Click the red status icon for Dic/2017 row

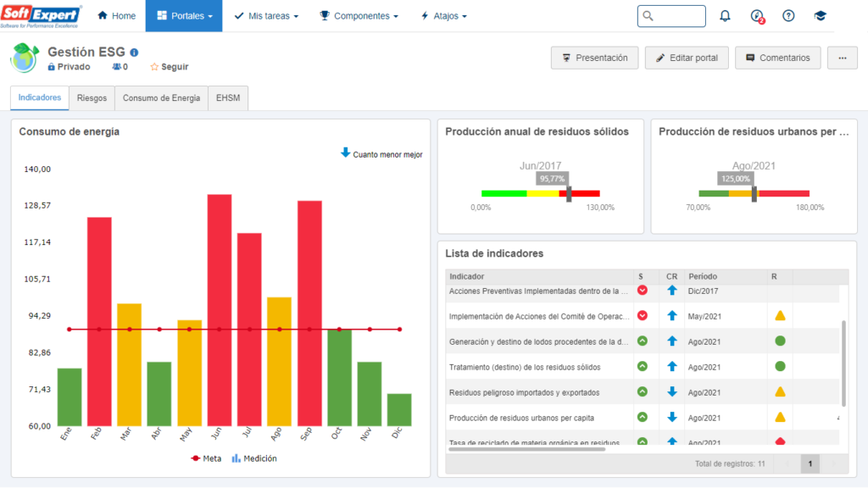tap(643, 291)
